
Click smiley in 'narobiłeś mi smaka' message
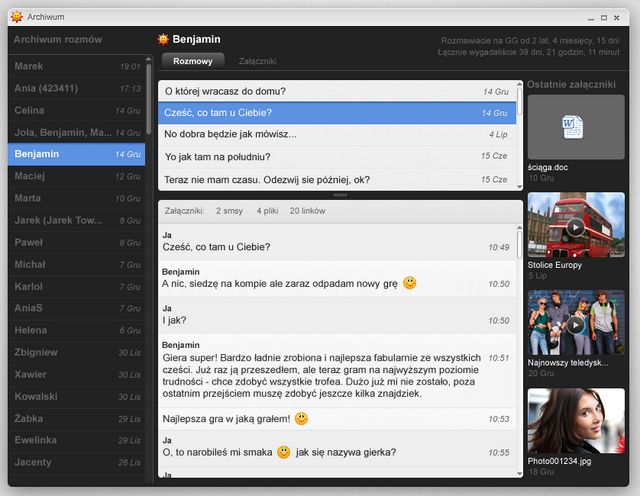(x=284, y=452)
